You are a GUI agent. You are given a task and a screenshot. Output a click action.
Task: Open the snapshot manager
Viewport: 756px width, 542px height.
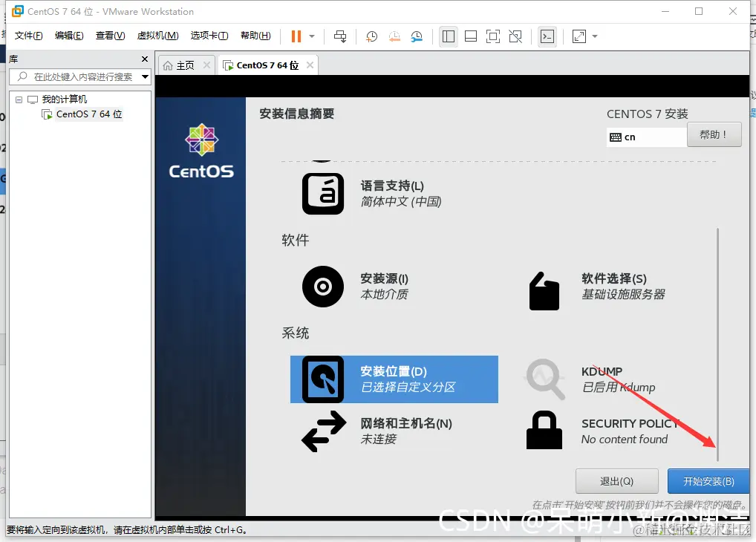click(417, 36)
